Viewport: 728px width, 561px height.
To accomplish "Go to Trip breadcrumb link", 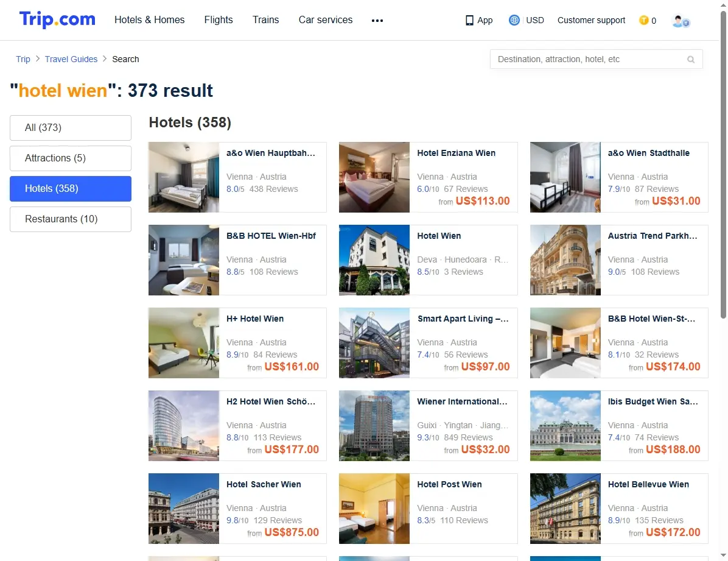I will pos(23,59).
